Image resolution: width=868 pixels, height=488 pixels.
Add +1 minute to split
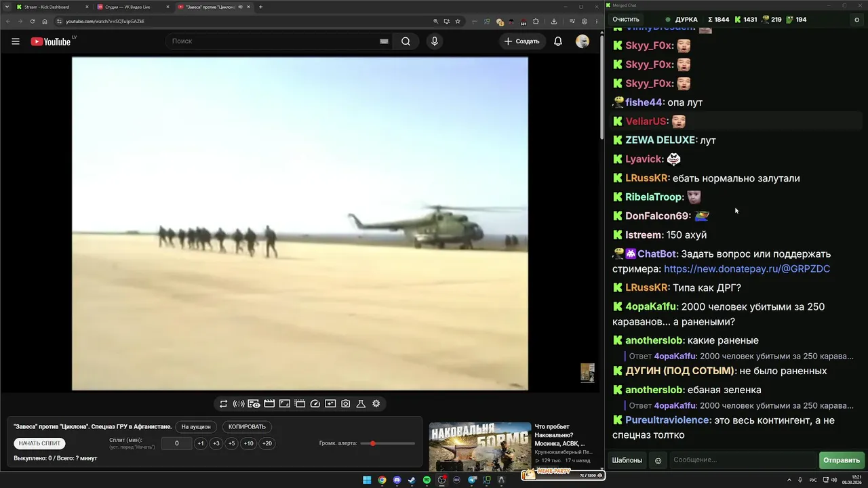point(201,443)
